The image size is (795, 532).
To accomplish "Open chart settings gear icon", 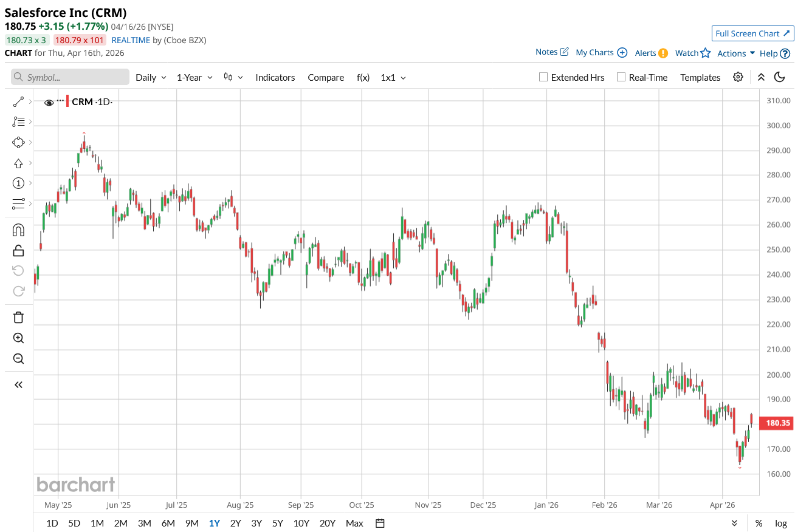I will (738, 77).
